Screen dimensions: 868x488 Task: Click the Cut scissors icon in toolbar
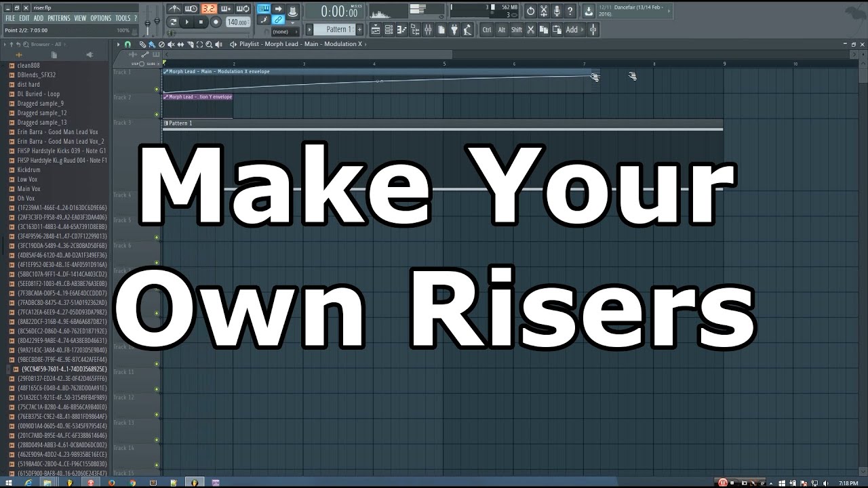(x=530, y=29)
